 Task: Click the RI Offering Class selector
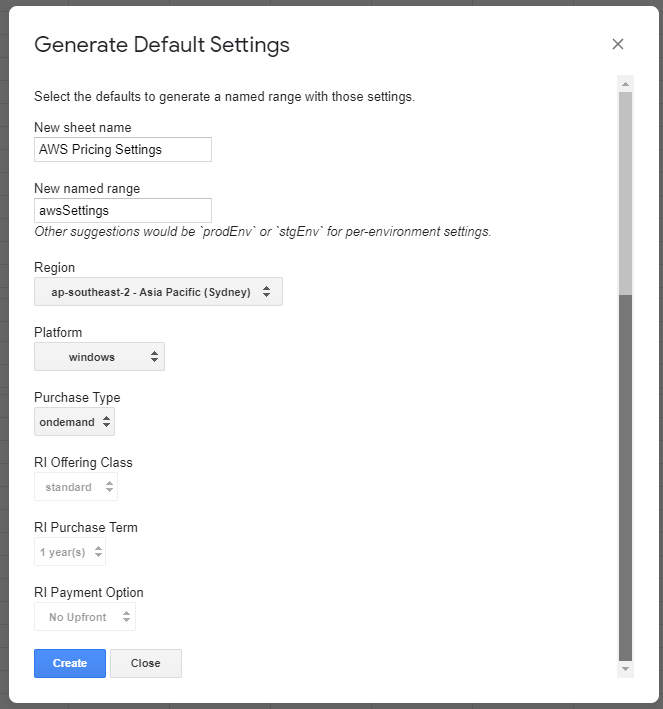[x=76, y=487]
